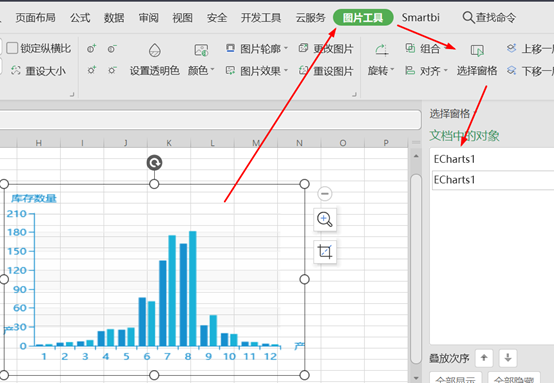The height and width of the screenshot is (383, 554).
Task: Click the 查找命令 search icon
Action: tap(468, 17)
